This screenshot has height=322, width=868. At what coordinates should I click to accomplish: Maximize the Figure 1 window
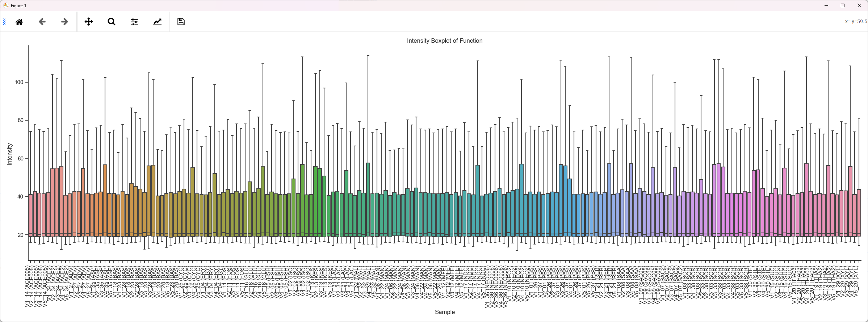pos(843,5)
